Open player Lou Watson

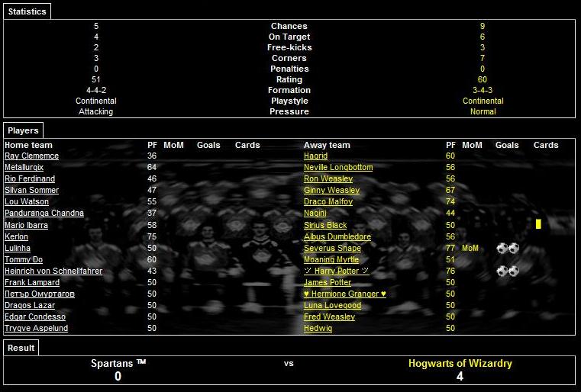27,202
